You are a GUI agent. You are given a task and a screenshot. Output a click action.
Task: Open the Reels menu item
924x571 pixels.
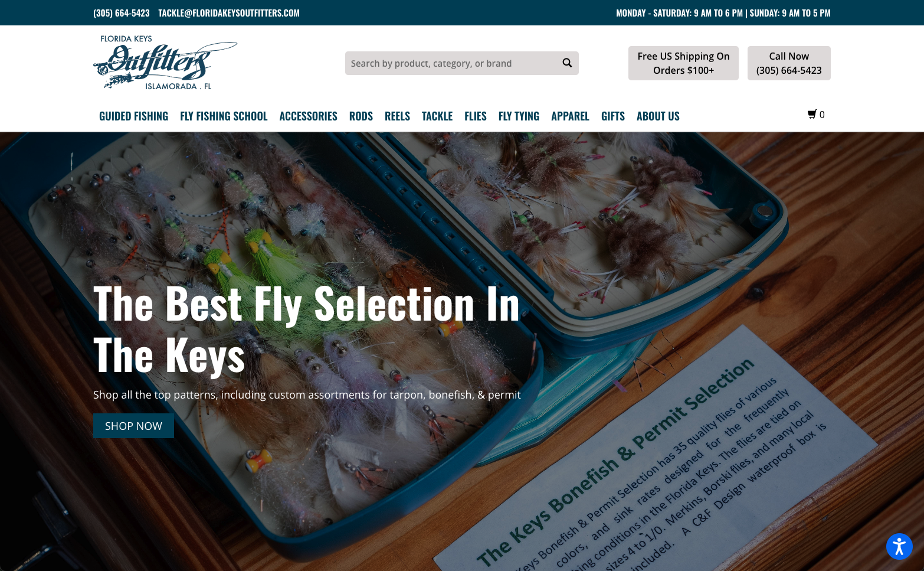pyautogui.click(x=397, y=116)
